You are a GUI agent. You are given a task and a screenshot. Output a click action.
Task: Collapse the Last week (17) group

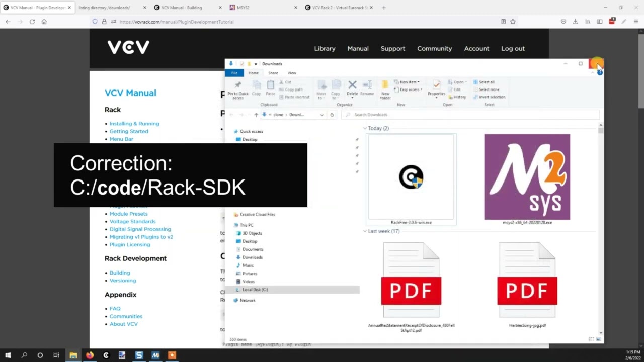[365, 231]
